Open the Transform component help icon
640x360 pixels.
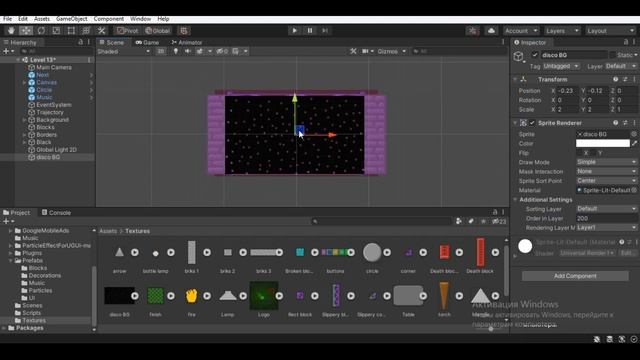pyautogui.click(x=616, y=79)
